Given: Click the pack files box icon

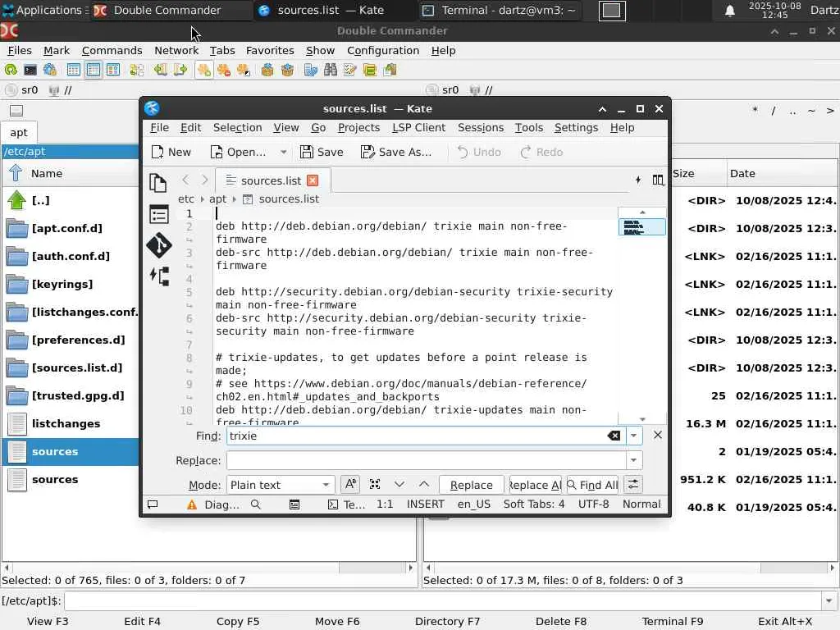Looking at the screenshot, I should coord(267,70).
